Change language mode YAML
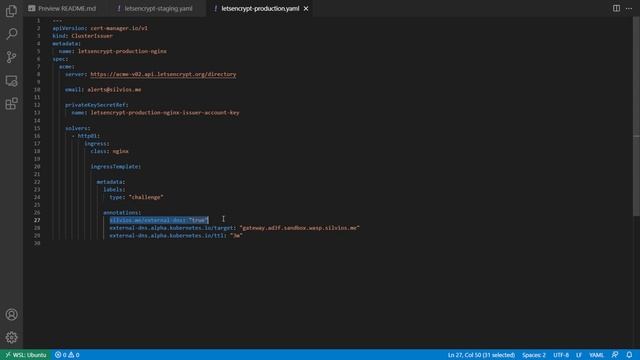Image resolution: width=640 pixels, height=360 pixels. coord(596,355)
